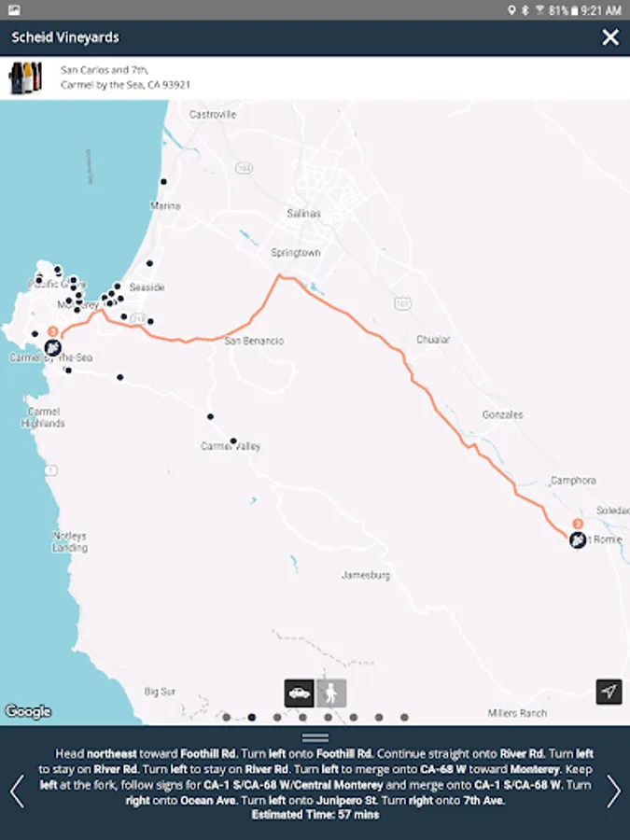This screenshot has width=630, height=840.
Task: Select the second page indicator dot
Action: pos(252,717)
